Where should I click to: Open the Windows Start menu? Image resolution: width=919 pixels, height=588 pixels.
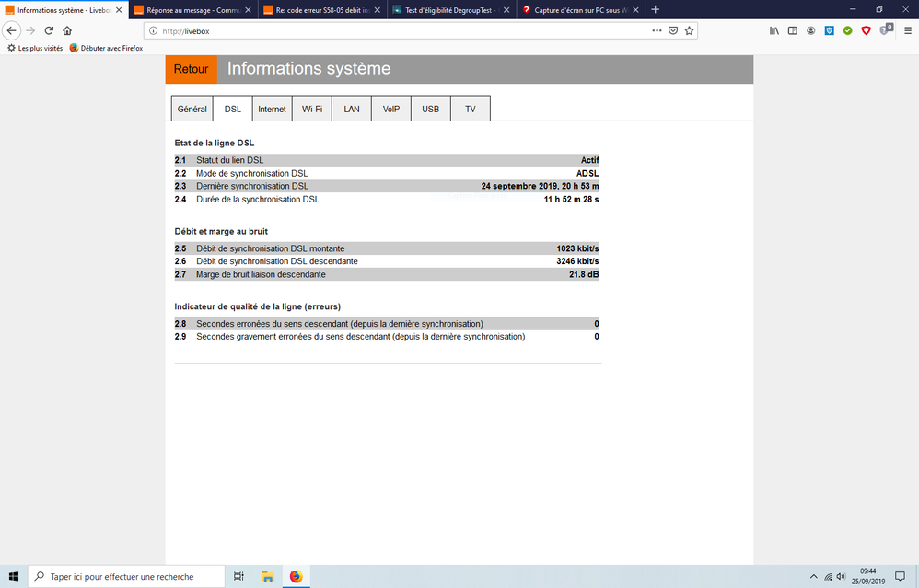click(x=14, y=576)
